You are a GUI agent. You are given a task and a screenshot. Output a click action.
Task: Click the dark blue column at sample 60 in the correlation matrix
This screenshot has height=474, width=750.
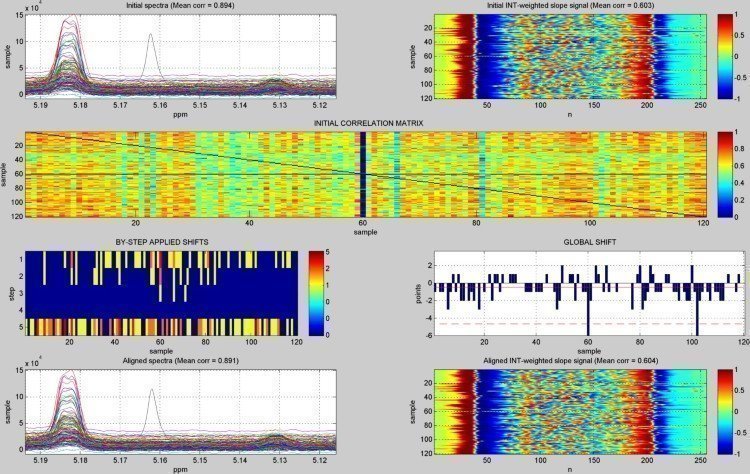coord(362,173)
